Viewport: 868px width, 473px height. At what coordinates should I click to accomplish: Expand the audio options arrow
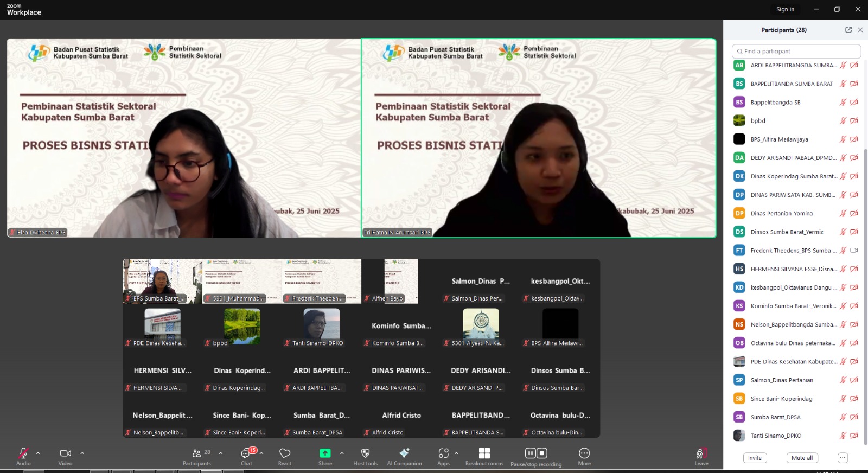[x=38, y=453]
